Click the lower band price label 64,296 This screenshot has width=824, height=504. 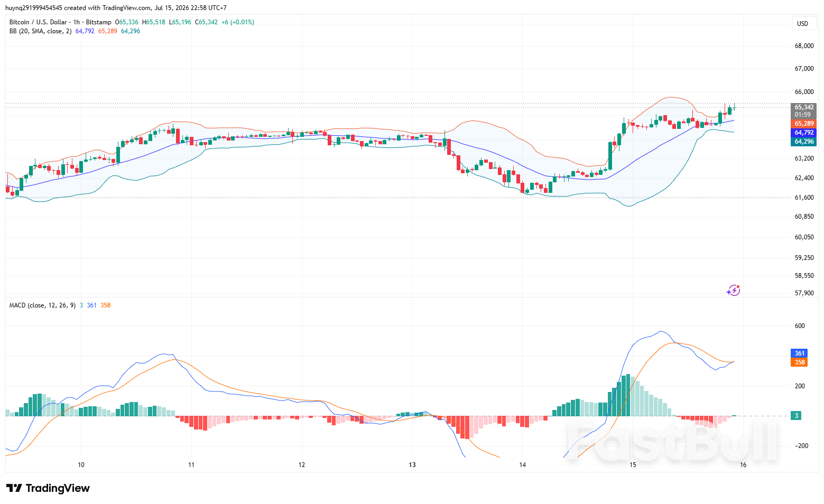[804, 142]
